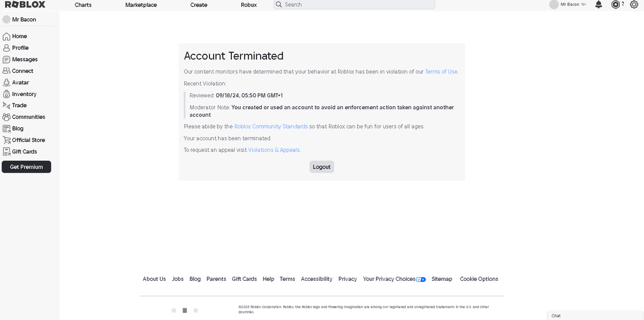Viewport: 644px width, 320px height.
Task: Open the Sitemap footer link
Action: (442, 279)
